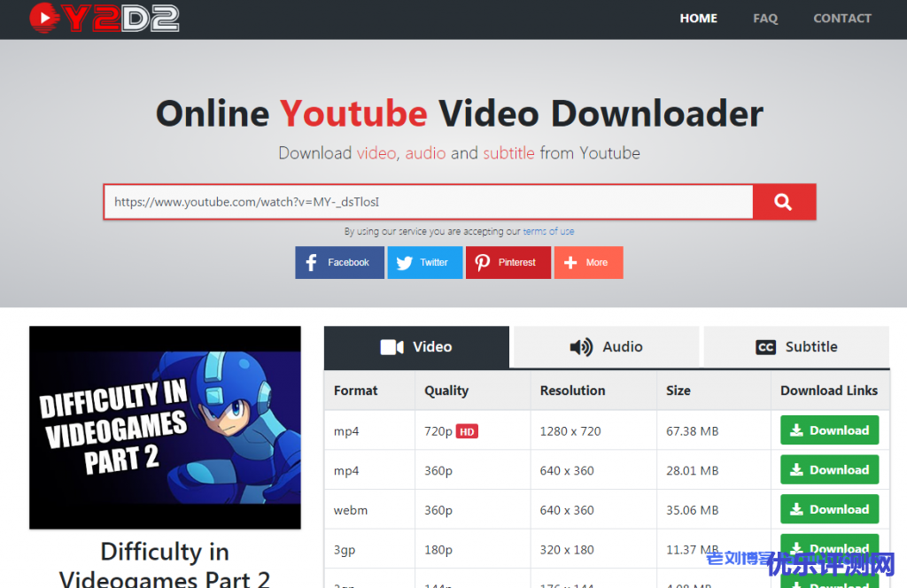Go to the CONTACT page

842,19
